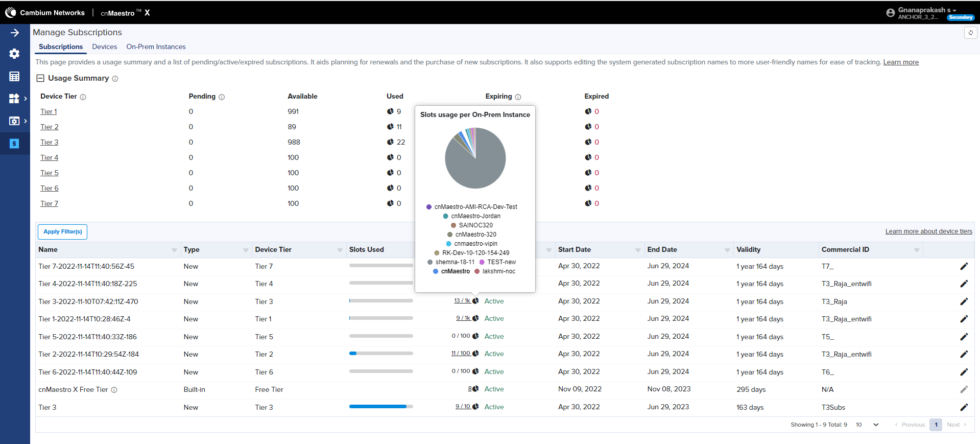Open pie chart for 9 / 10 slots
980x444 pixels.
[475, 407]
